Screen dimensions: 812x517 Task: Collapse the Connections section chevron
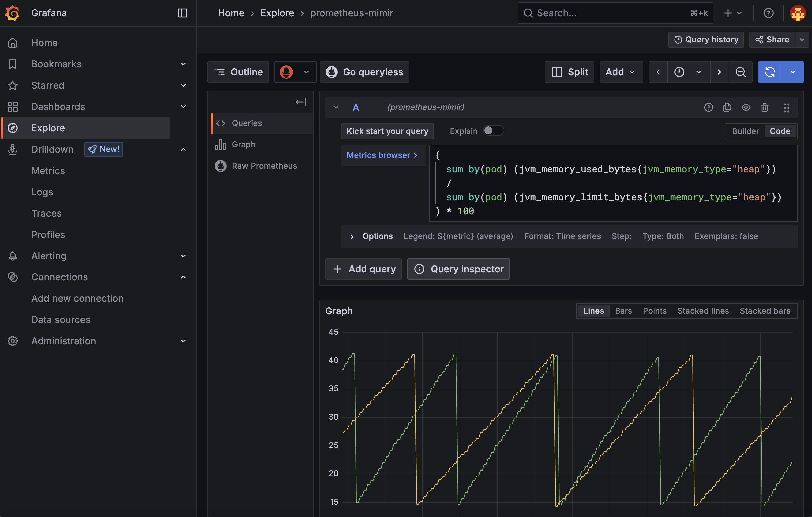(x=183, y=277)
